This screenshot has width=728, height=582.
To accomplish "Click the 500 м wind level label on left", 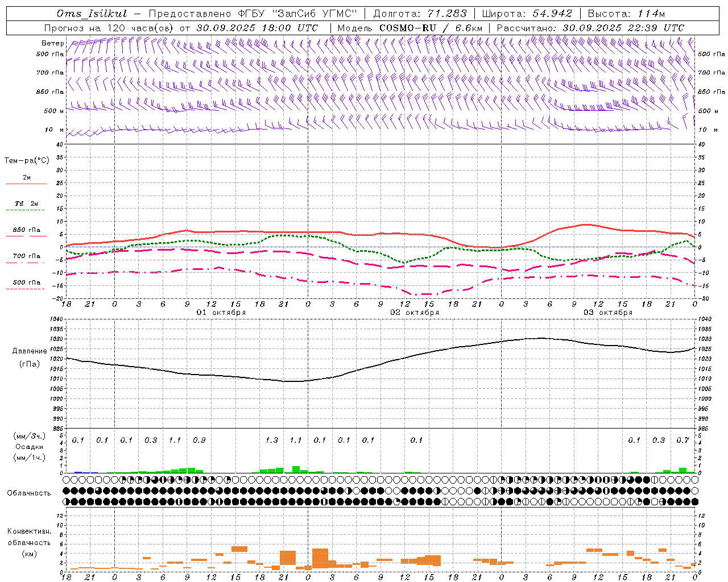I will [53, 111].
